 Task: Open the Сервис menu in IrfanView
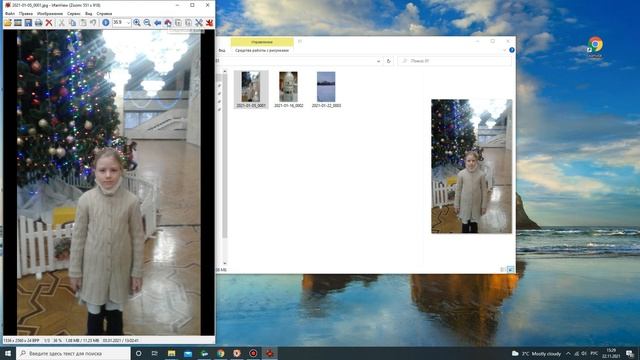74,13
